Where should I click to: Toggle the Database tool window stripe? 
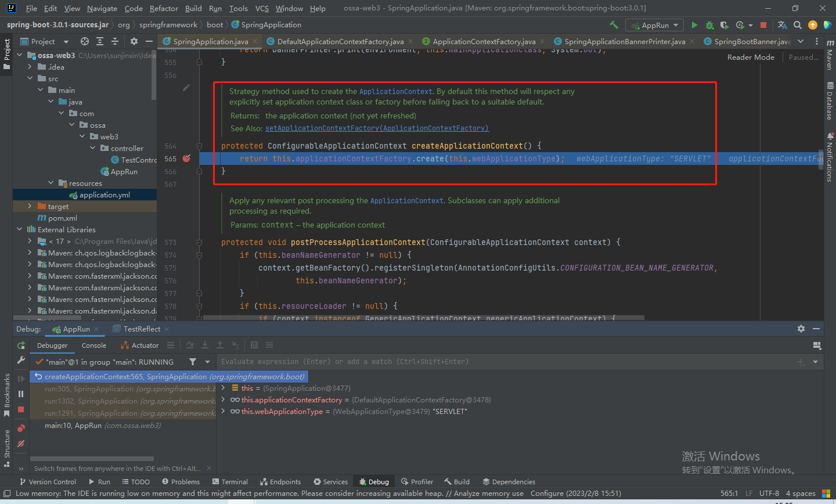[830, 100]
